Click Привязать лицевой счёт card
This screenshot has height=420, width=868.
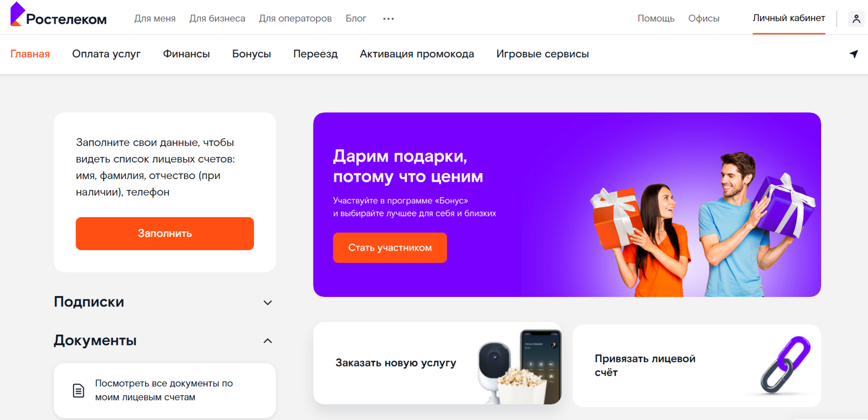(697, 365)
